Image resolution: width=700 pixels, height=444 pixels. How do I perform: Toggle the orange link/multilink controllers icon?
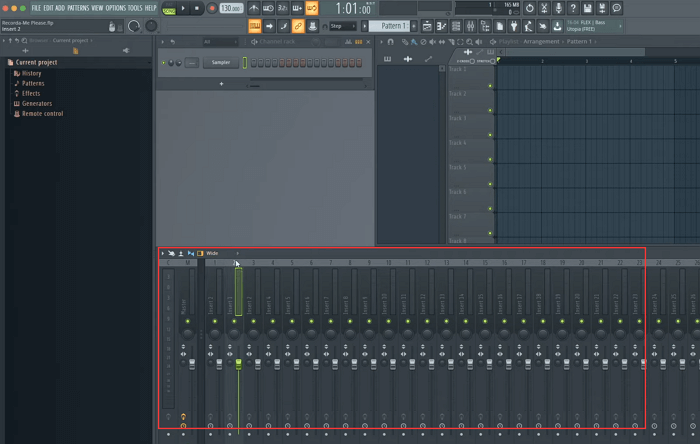tap(298, 26)
